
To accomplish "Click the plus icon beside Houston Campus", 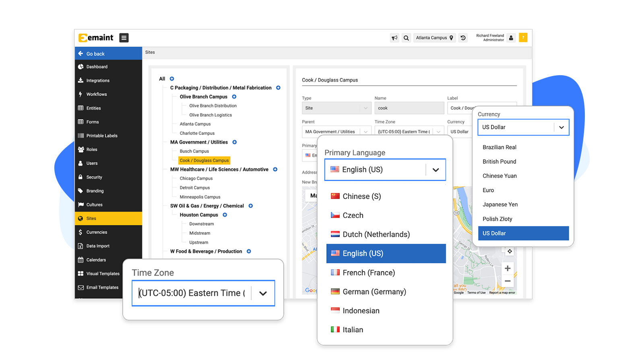I will [x=225, y=215].
